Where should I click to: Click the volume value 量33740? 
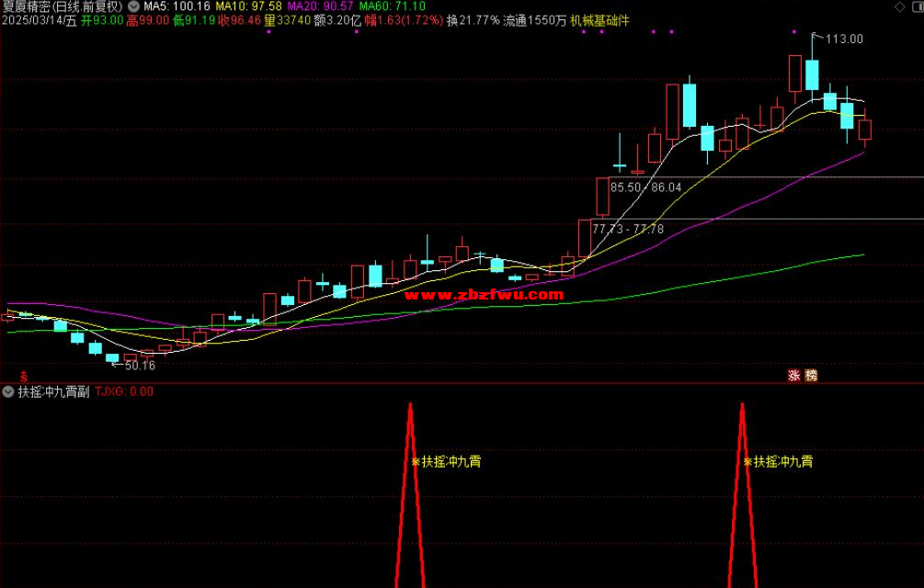pyautogui.click(x=288, y=20)
